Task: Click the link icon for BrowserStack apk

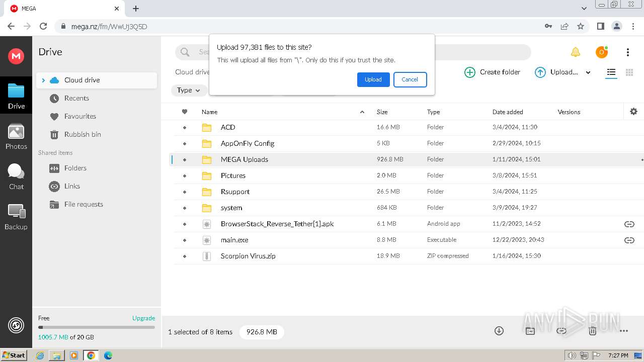Action: click(629, 224)
